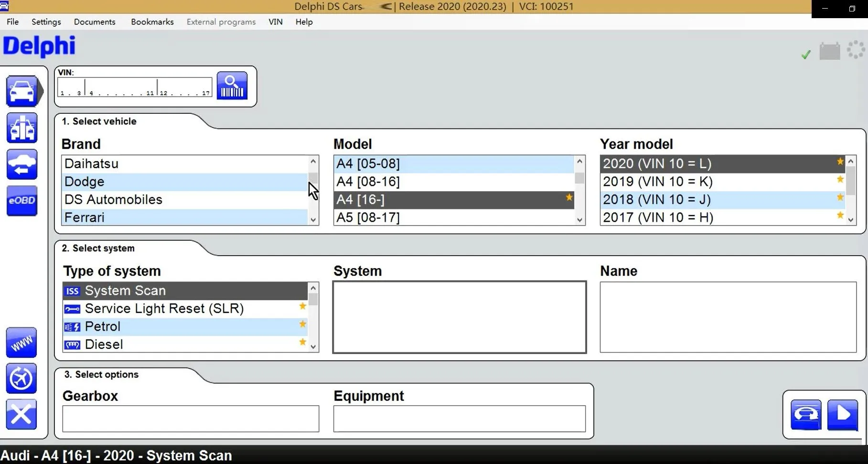
Task: Select Service Light Reset (SLR) type
Action: coord(185,309)
